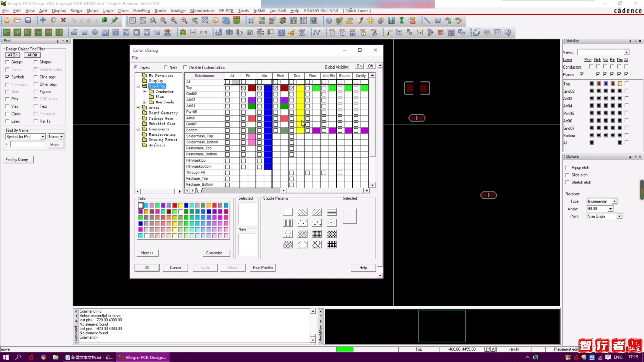Screen dimensions: 644x362
Task: Toggle the grid icon in toolbar
Action: tap(251, 20)
